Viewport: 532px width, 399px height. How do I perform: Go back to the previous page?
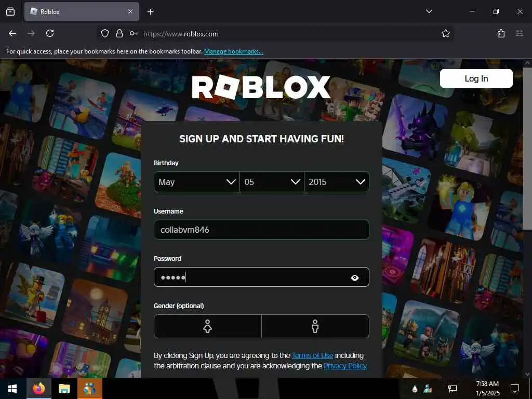click(x=12, y=33)
